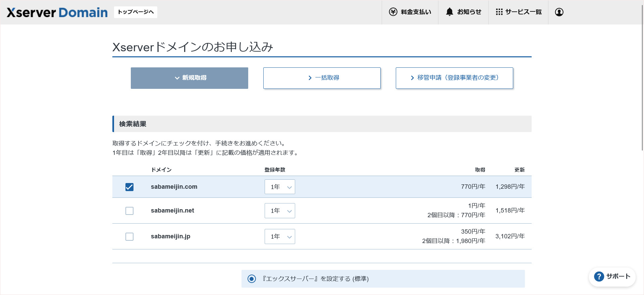Viewport: 644px width, 295px height.
Task: Click the 1,298円/年 renewal price
Action: click(510, 187)
